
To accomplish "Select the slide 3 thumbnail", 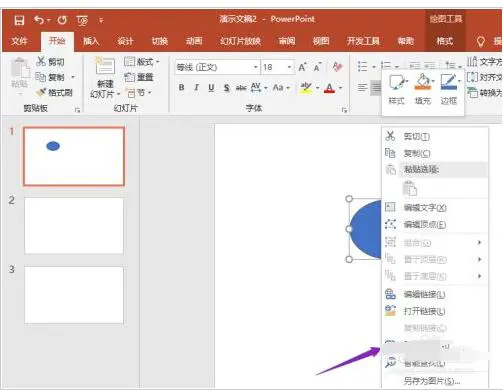I will 74,295.
